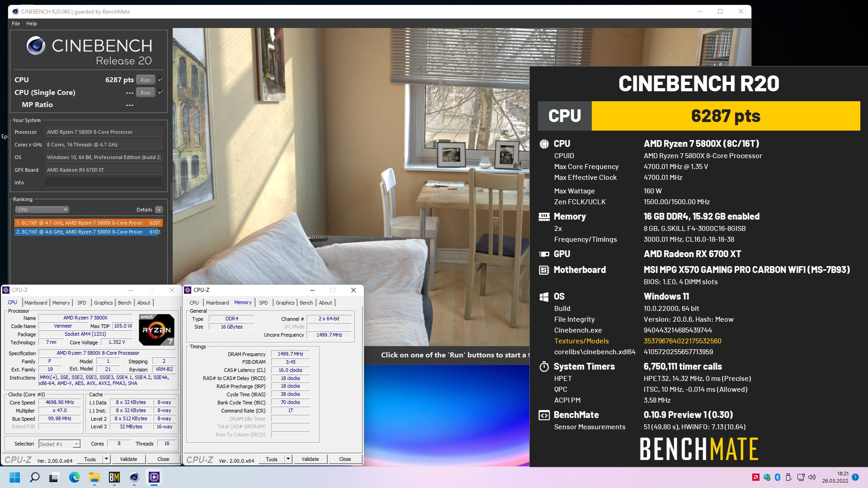Open the CPU-Z taskbar icon
This screenshot has width=868, height=488.
[x=154, y=477]
